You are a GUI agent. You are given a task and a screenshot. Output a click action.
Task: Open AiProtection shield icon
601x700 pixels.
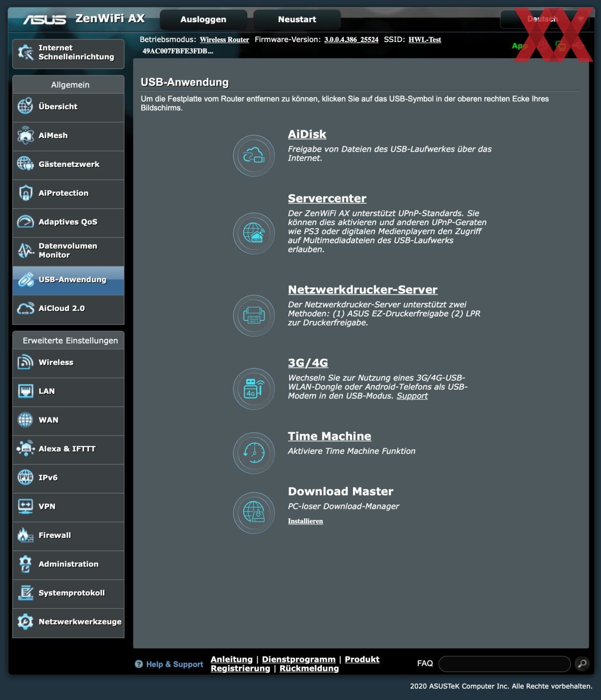click(x=25, y=193)
